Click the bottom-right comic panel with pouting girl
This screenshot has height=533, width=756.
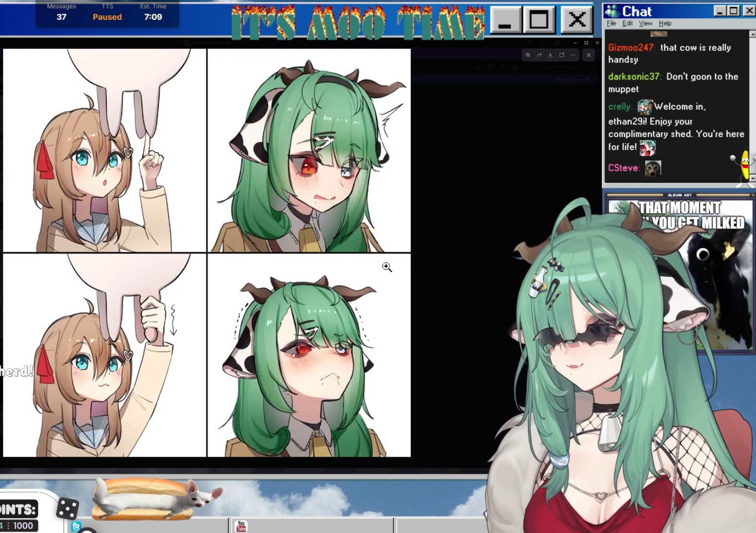point(309,355)
